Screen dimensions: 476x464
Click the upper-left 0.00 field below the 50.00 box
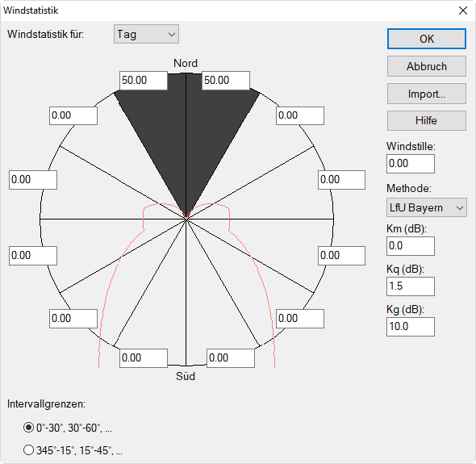click(73, 115)
